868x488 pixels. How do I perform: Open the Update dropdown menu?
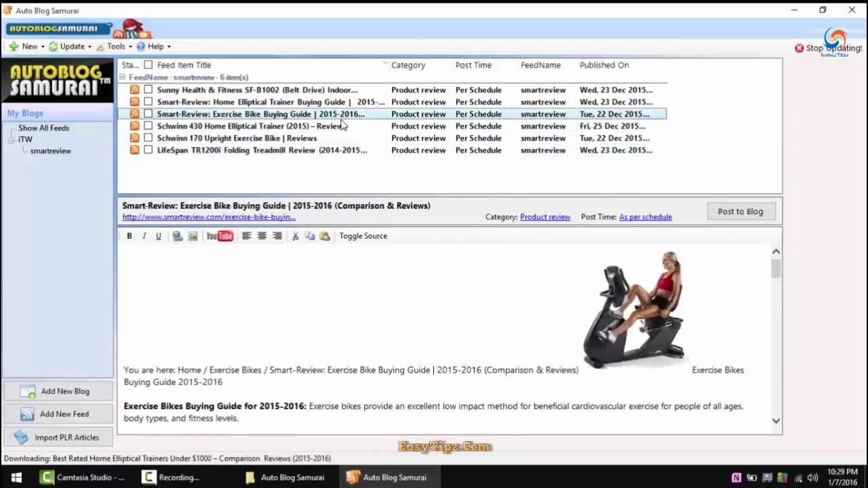tap(70, 47)
